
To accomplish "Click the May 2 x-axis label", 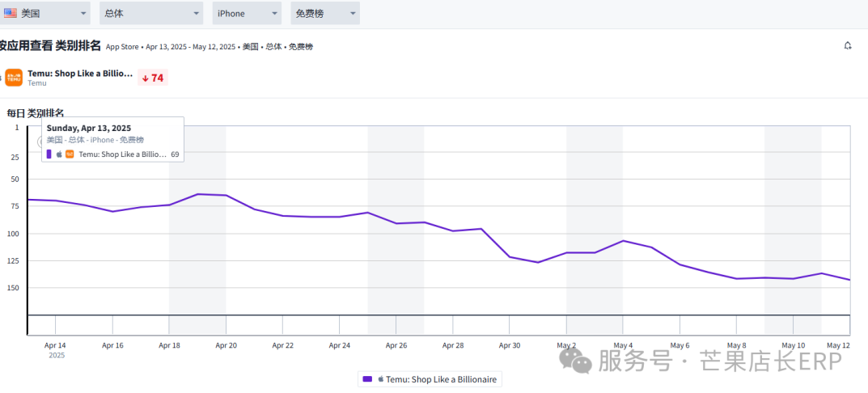I will 566,345.
